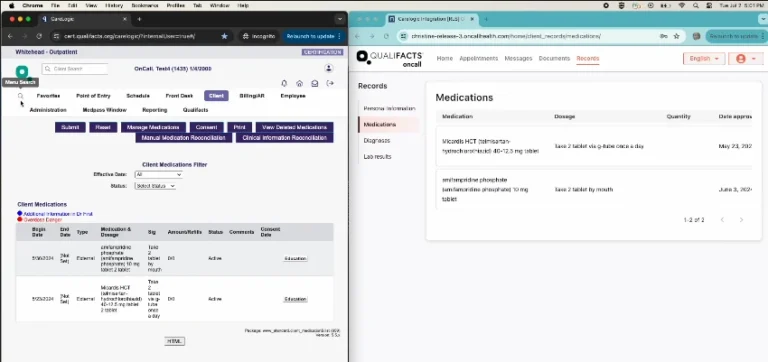Click the Wi-Fi icon in menu bar
The width and height of the screenshot is (768, 362).
[681, 5]
